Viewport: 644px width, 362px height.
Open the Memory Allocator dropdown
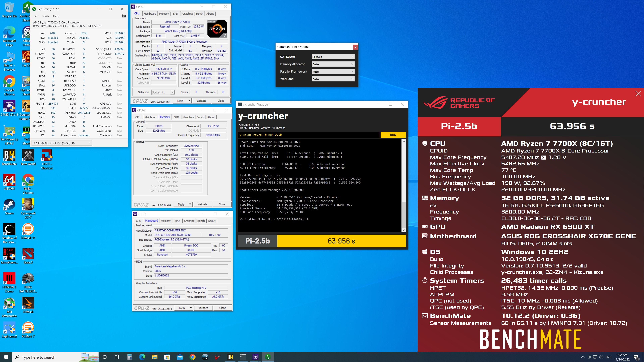pos(333,64)
